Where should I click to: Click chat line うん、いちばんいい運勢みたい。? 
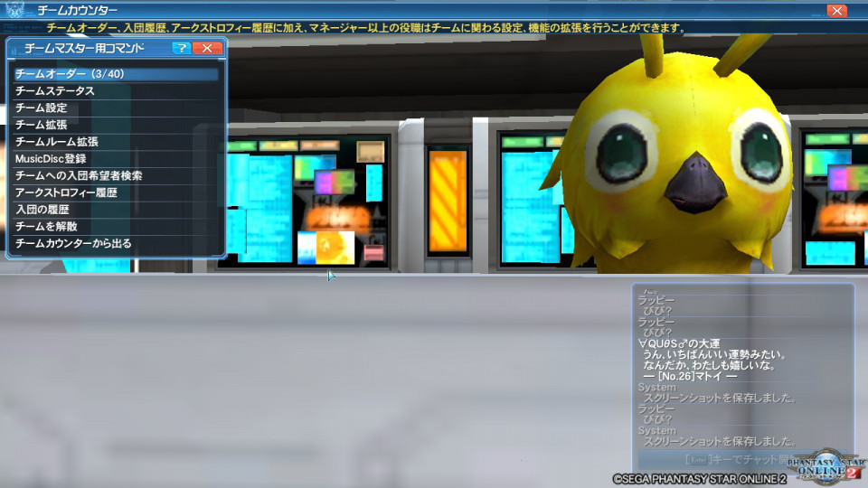pos(714,354)
